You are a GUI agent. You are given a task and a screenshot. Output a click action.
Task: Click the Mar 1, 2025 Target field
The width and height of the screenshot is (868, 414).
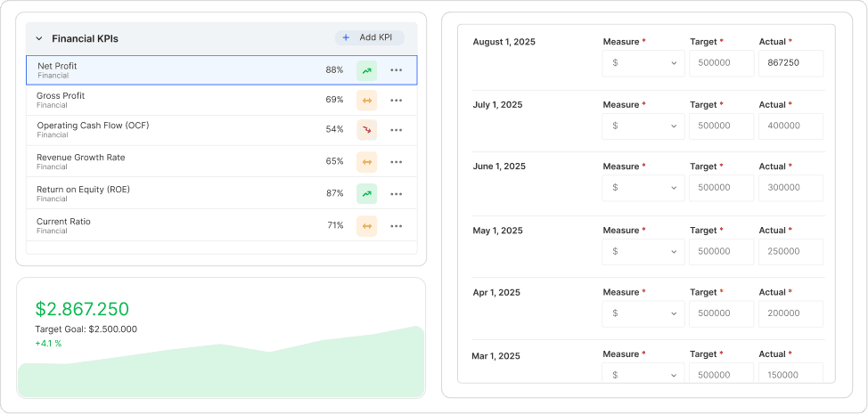click(x=721, y=374)
